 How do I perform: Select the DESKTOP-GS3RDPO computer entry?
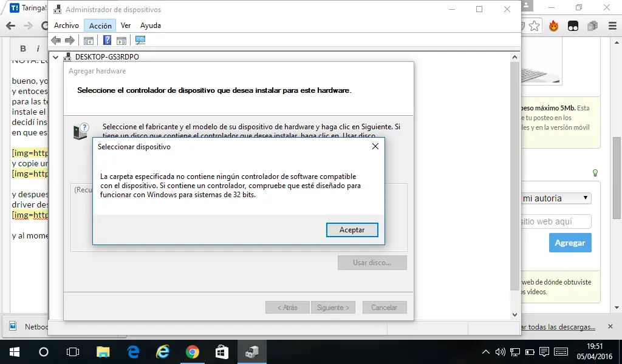pos(107,57)
